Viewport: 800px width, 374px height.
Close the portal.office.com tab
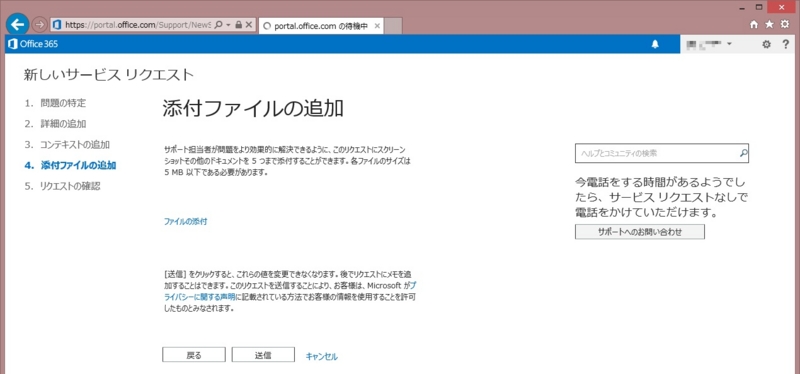tap(377, 26)
